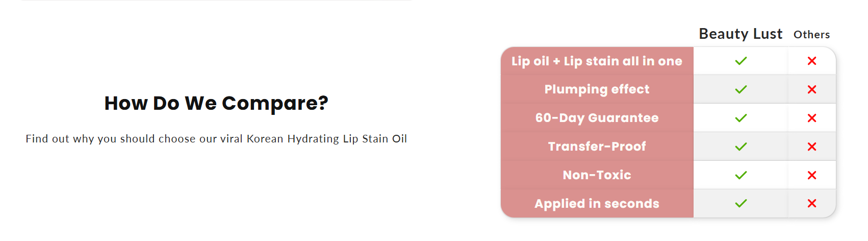Click red X for Applied in seconds

click(812, 204)
